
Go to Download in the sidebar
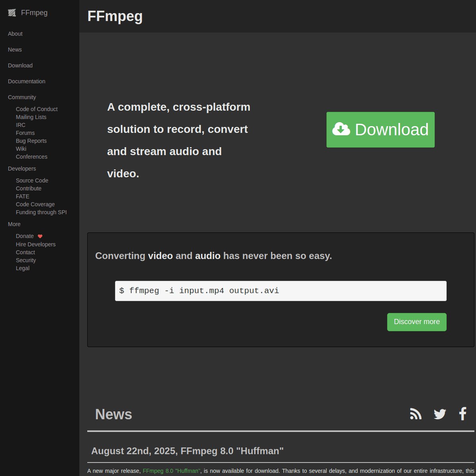20,65
